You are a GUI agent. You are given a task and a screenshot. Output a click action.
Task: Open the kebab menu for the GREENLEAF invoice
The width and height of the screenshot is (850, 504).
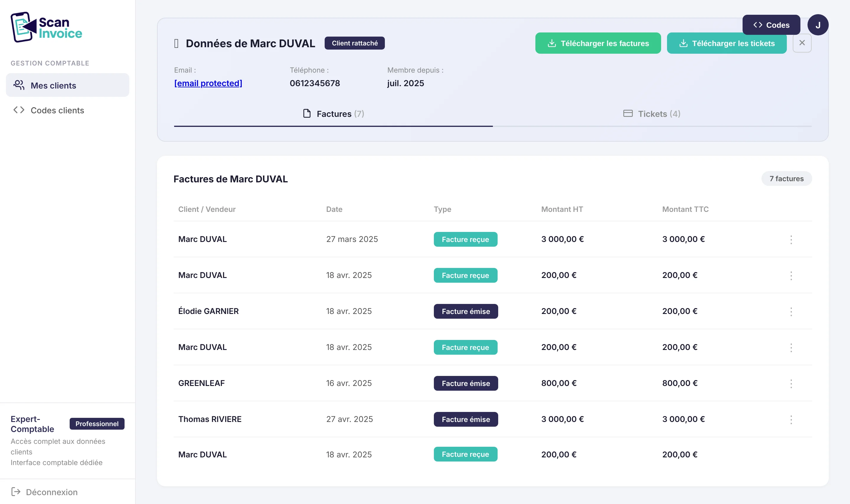(x=791, y=383)
